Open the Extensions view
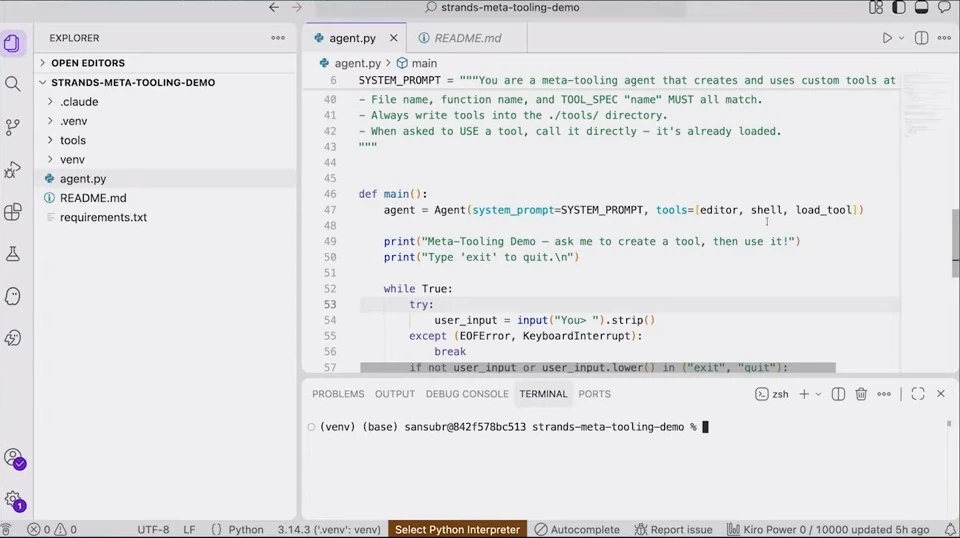This screenshot has width=960, height=538. pyautogui.click(x=12, y=212)
